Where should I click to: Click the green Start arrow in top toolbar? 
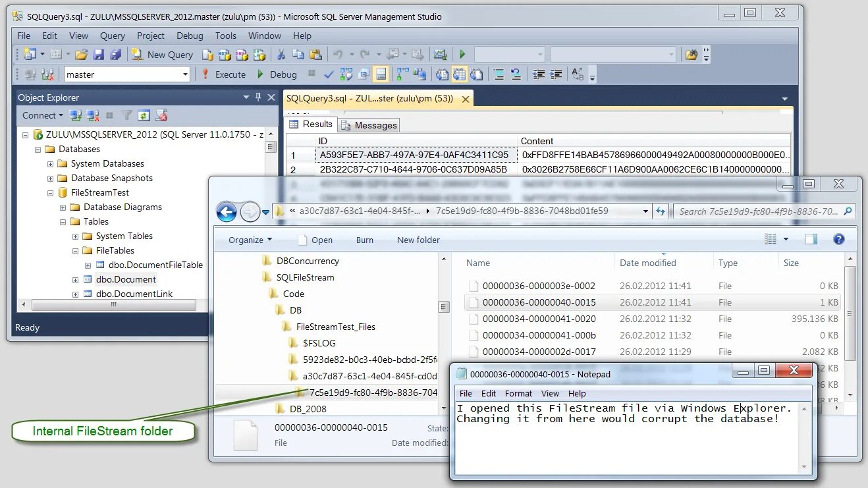pos(462,55)
